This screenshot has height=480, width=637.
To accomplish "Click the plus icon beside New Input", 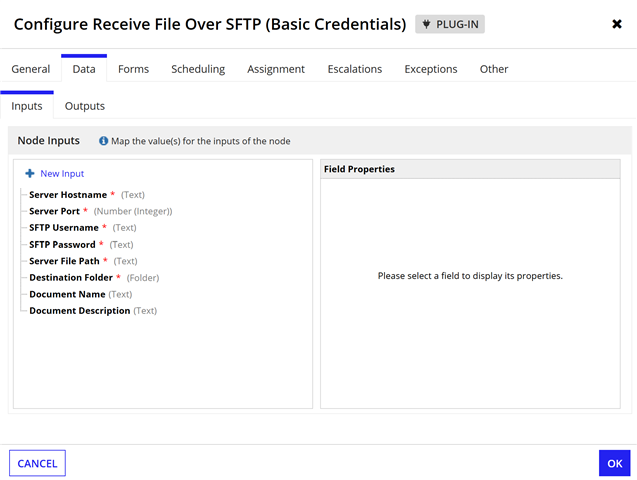I will pos(30,173).
